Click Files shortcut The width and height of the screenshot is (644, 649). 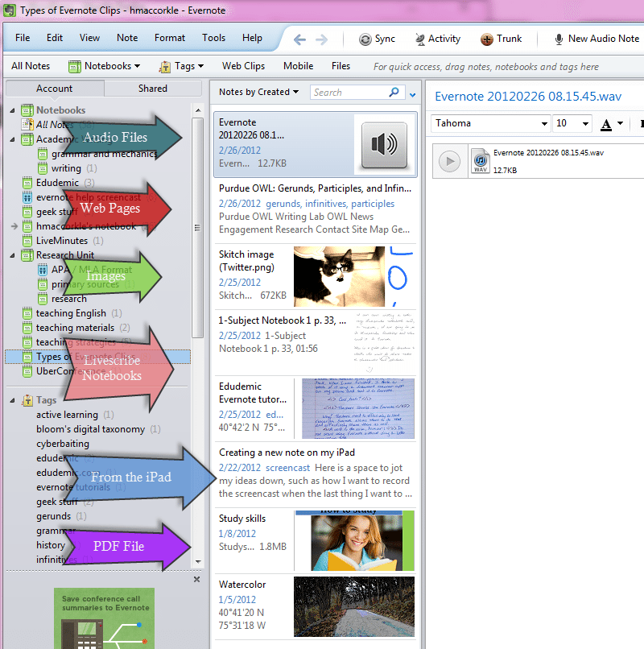tap(341, 66)
